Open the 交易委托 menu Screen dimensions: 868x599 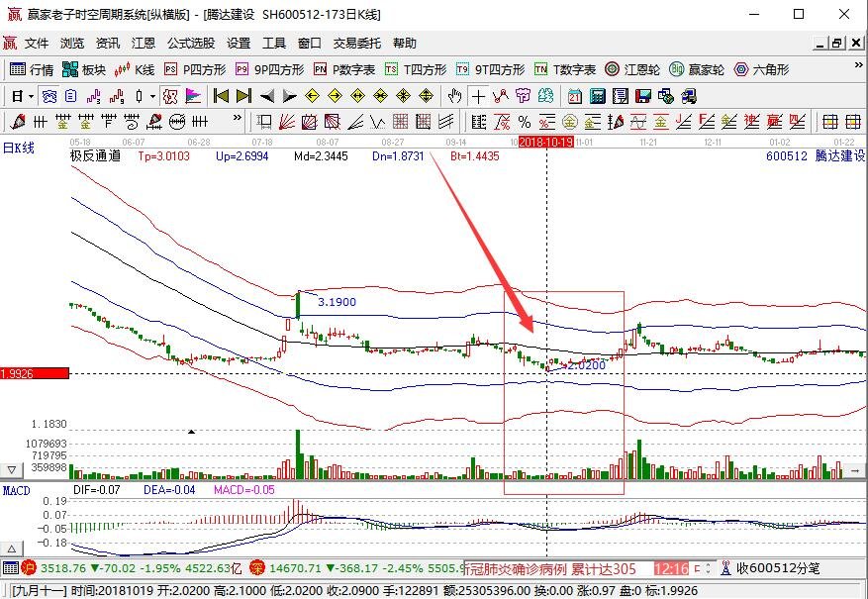[x=357, y=44]
